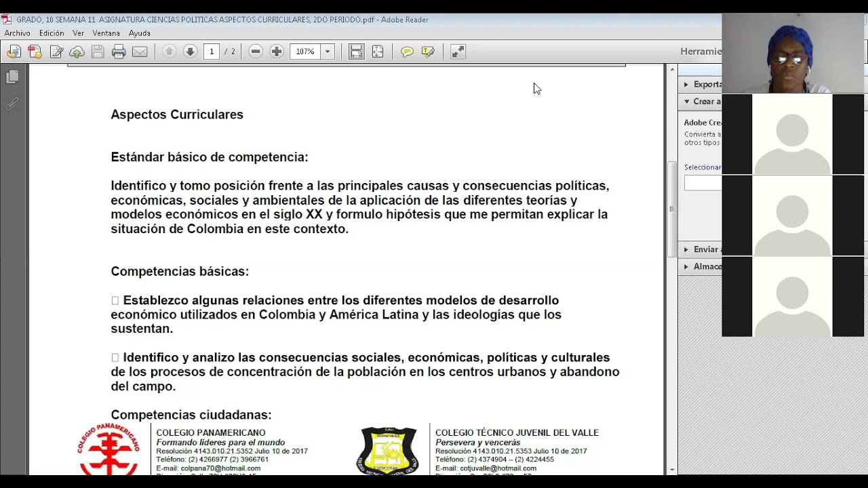Open the zoom level dropdown arrow
The image size is (868, 488).
[328, 52]
